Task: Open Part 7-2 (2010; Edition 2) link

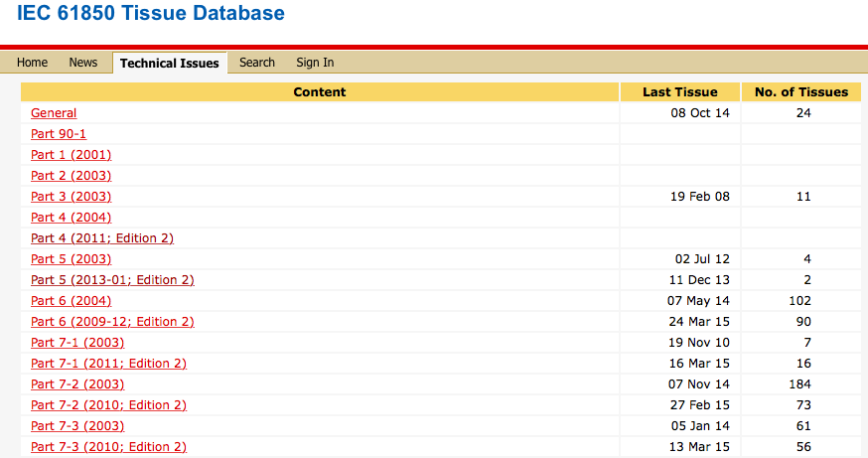Action: coord(108,404)
